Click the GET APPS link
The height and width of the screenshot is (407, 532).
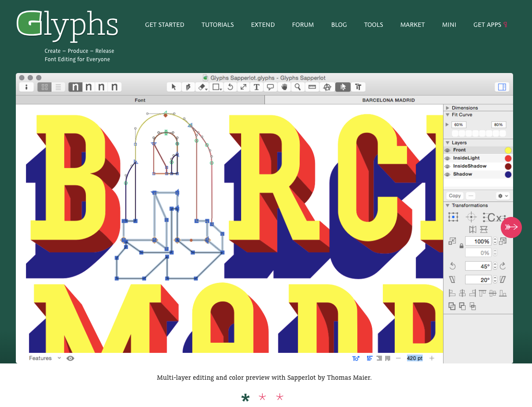[x=490, y=25]
